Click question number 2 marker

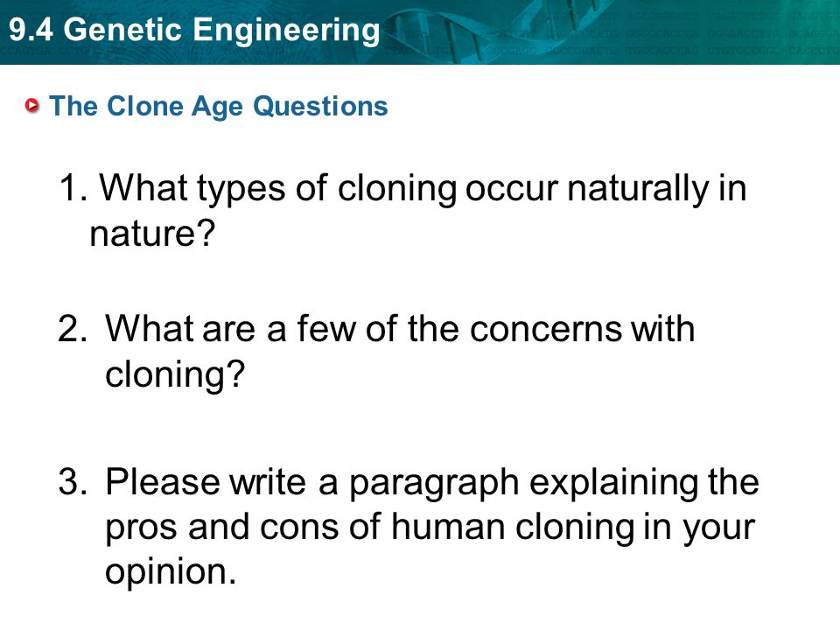point(73,328)
